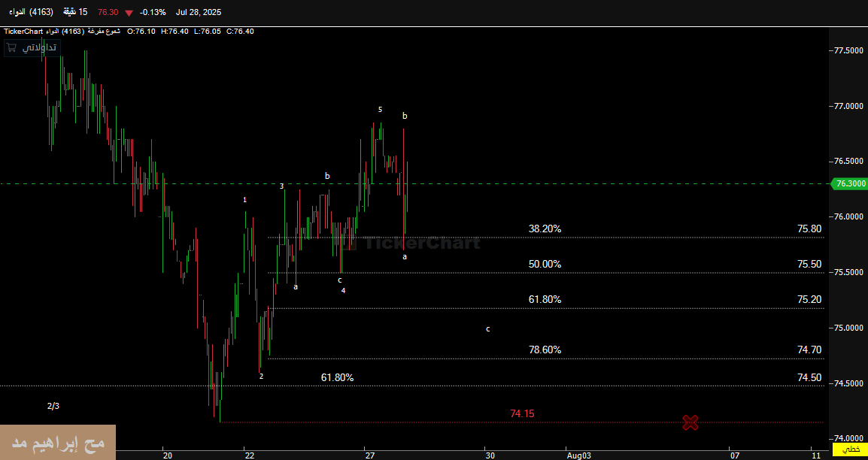Select the wave 3 label

pyautogui.click(x=282, y=186)
